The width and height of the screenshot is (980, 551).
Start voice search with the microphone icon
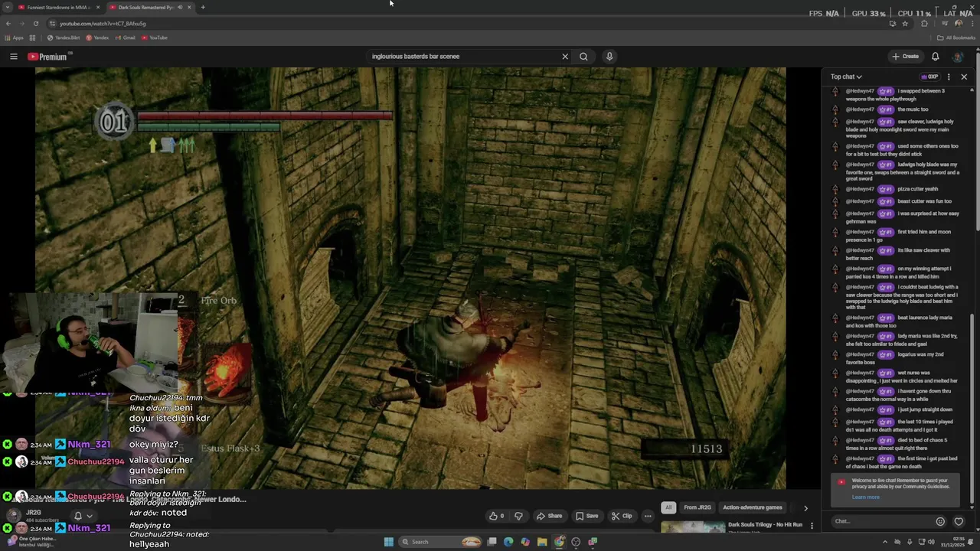coord(609,57)
